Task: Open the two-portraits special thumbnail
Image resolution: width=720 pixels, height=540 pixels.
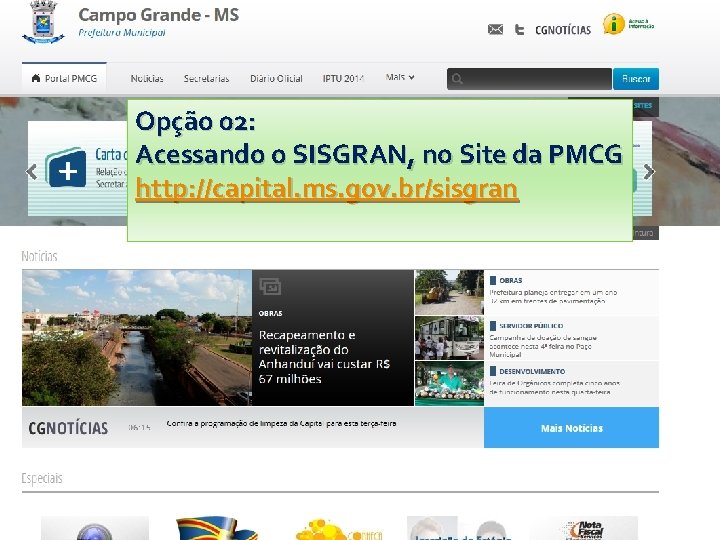Action: 462,528
